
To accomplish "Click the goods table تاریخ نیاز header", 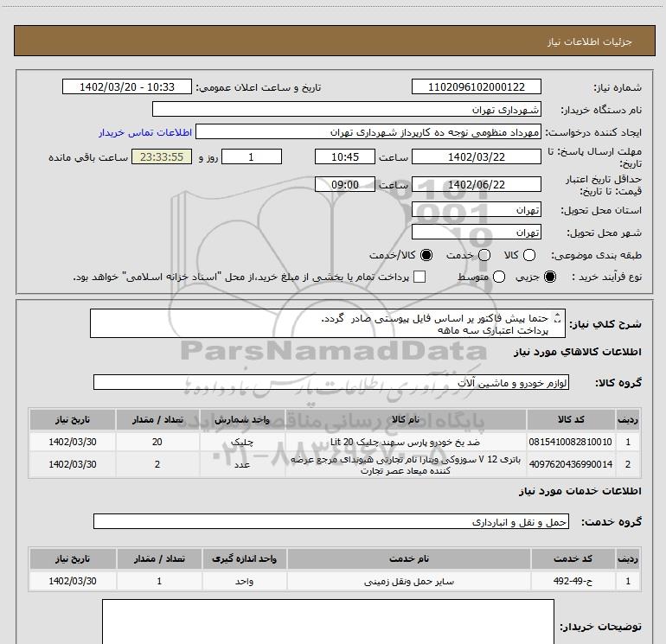I will click(73, 419).
